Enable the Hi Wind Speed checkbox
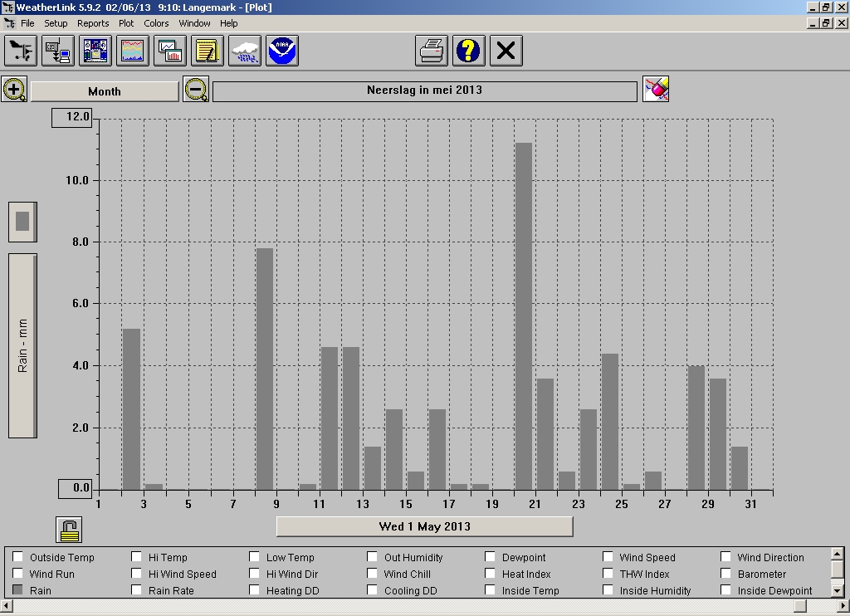850x616 pixels. 137,574
